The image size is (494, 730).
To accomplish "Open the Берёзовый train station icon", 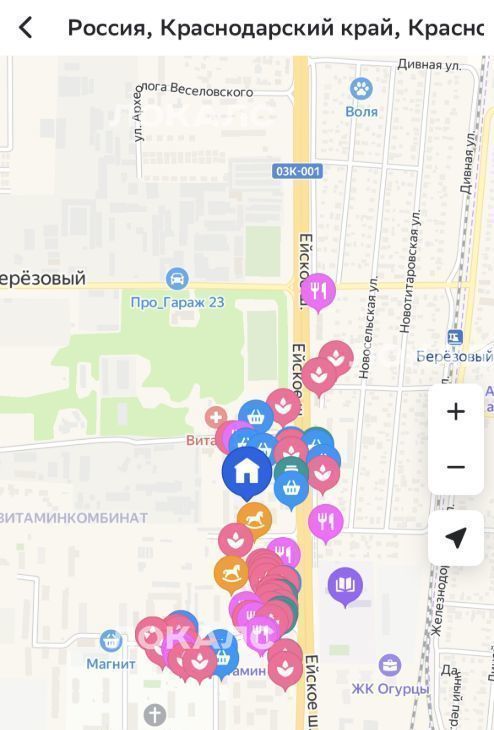I will click(x=454, y=337).
